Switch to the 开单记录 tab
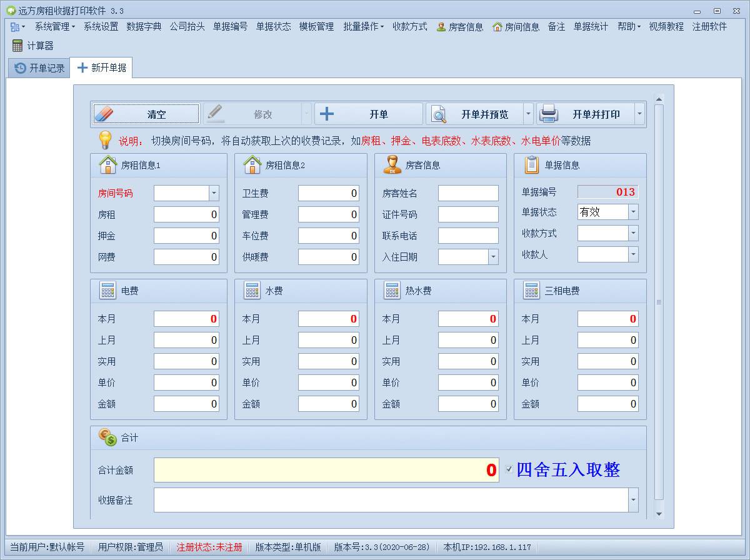The width and height of the screenshot is (750, 560). [38, 68]
